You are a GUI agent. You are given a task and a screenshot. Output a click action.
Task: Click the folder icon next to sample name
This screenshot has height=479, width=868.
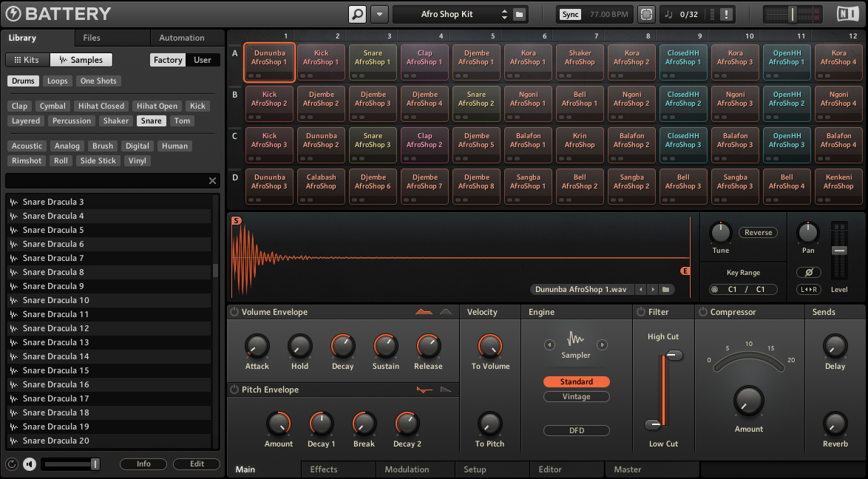[x=666, y=290]
